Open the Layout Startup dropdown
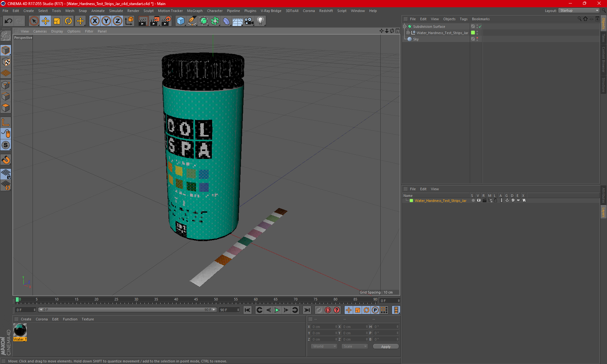 point(579,10)
